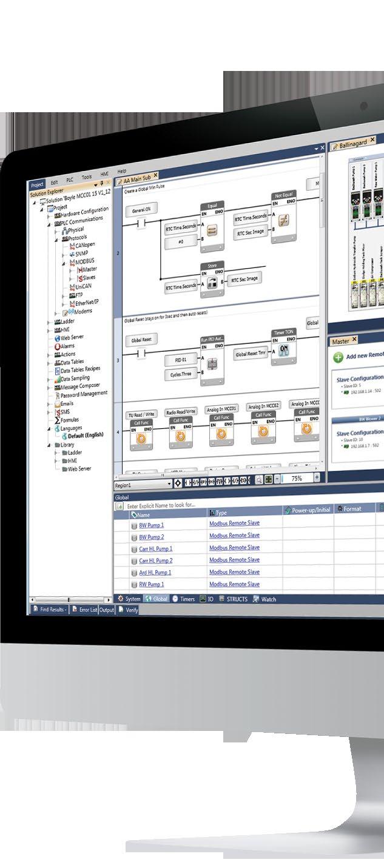This screenshot has width=384, height=868.
Task: Click the Password Management key icon
Action: pyautogui.click(x=56, y=395)
